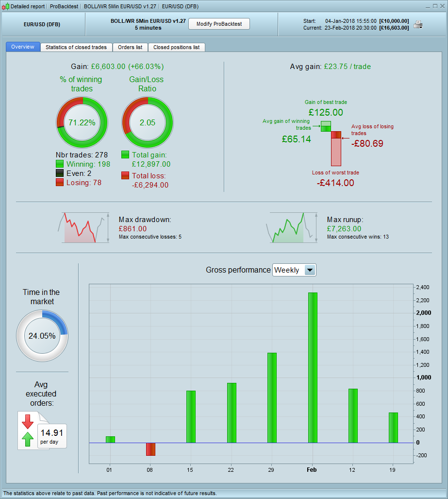Click the printer icon in the header
The image size is (448, 499).
click(x=418, y=24)
